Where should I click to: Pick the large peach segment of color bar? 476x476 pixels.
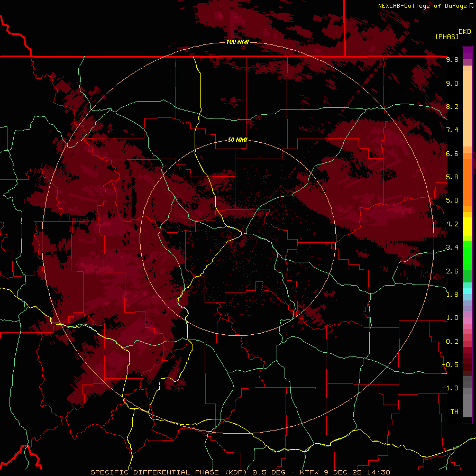coord(467,108)
